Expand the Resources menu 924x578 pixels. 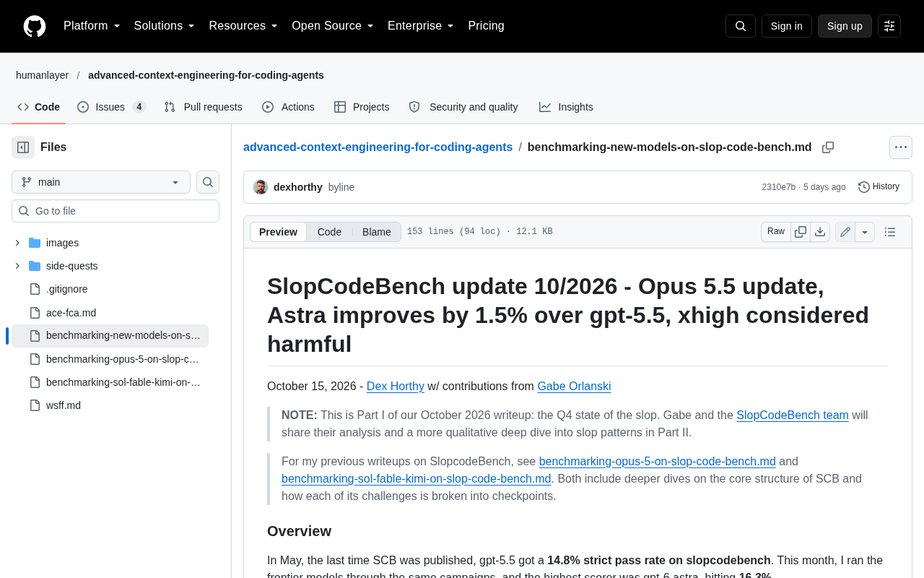click(243, 26)
